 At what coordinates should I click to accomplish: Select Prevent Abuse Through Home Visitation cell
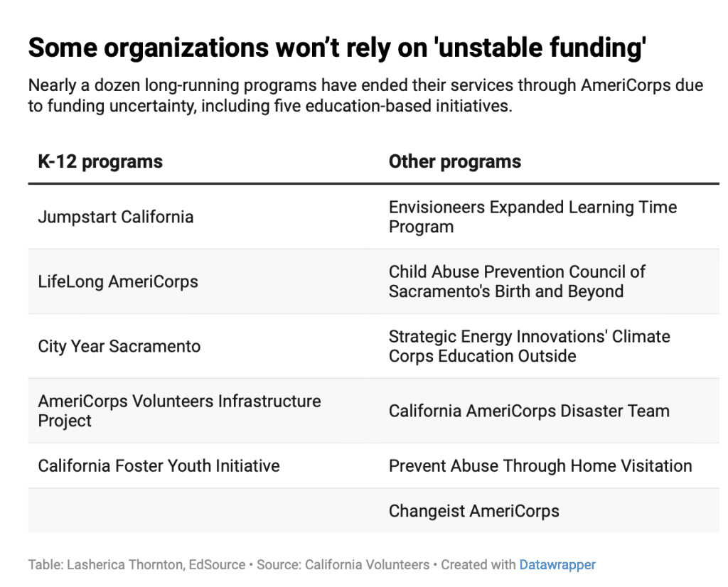click(540, 466)
